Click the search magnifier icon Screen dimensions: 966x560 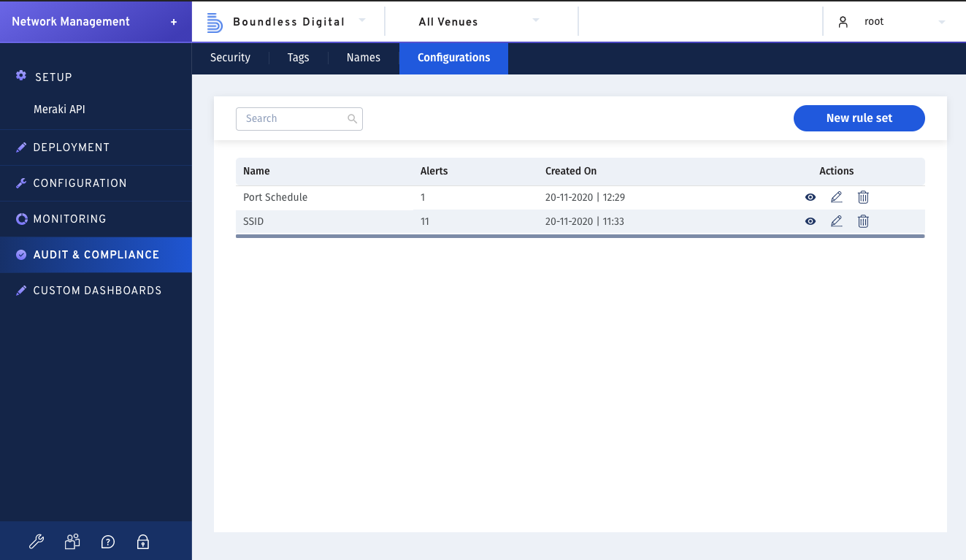coord(352,118)
